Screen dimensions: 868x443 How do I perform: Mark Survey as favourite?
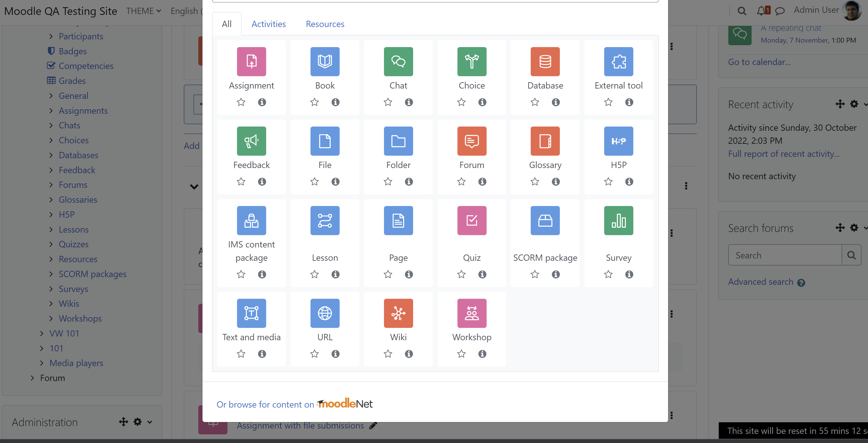pos(608,274)
